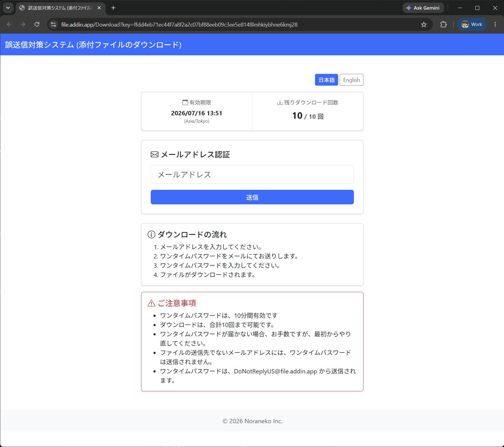Switch language to English
Image resolution: width=504 pixels, height=447 pixels.
point(351,80)
